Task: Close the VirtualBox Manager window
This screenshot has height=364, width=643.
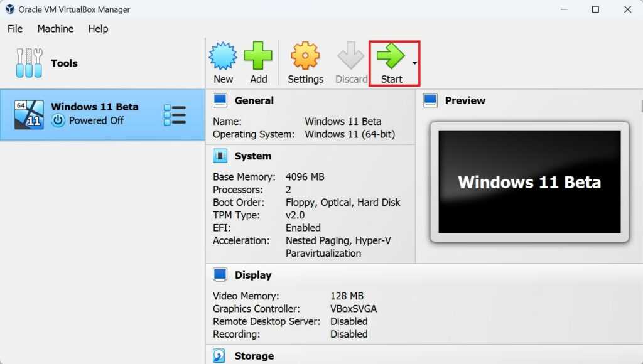Action: click(627, 9)
